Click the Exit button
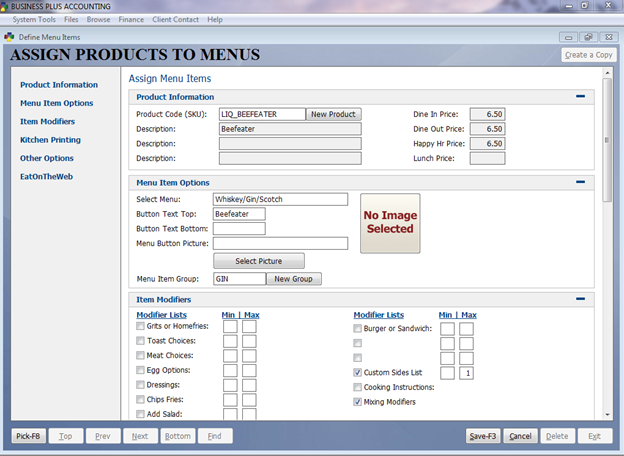The image size is (624, 456). pyautogui.click(x=595, y=436)
